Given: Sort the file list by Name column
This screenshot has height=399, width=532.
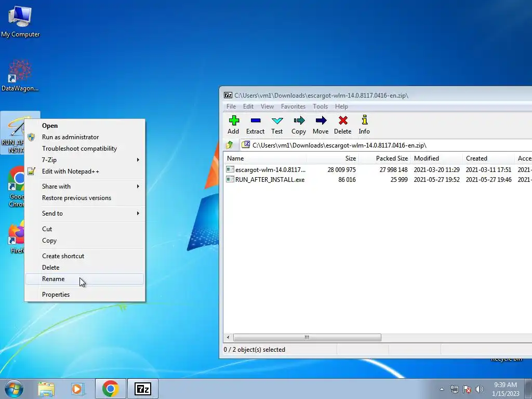Looking at the screenshot, I should click(265, 158).
